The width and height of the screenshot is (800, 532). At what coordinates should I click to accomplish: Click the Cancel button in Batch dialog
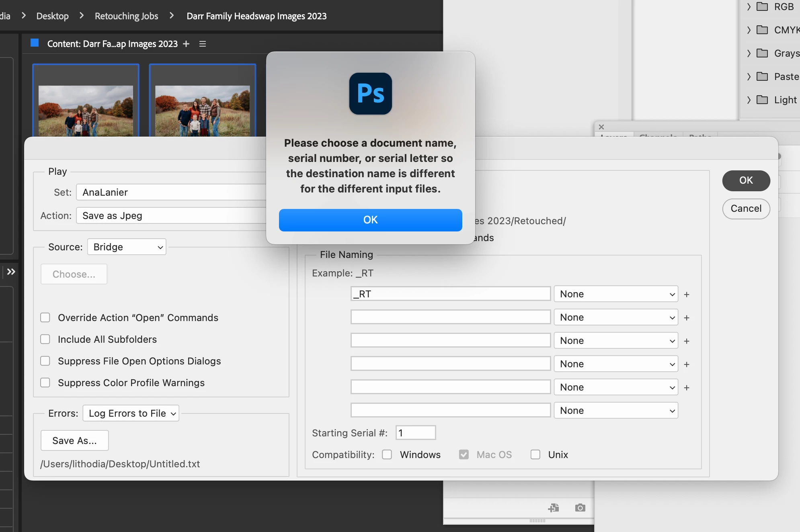pos(746,209)
